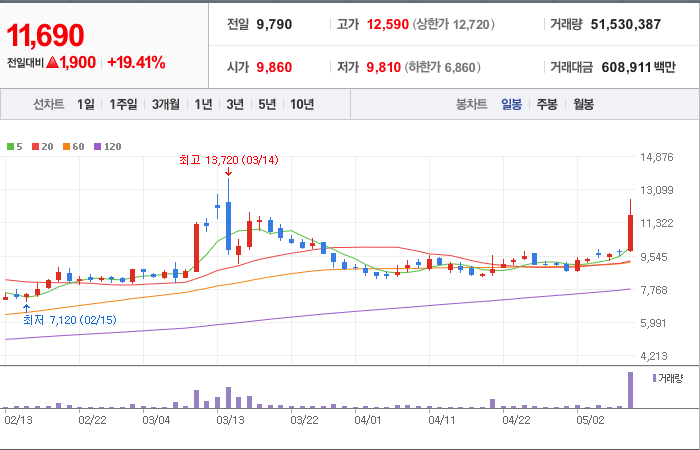The height and width of the screenshot is (450, 700).
Task: Click the 02/13 date axis label
Action: coord(18,420)
